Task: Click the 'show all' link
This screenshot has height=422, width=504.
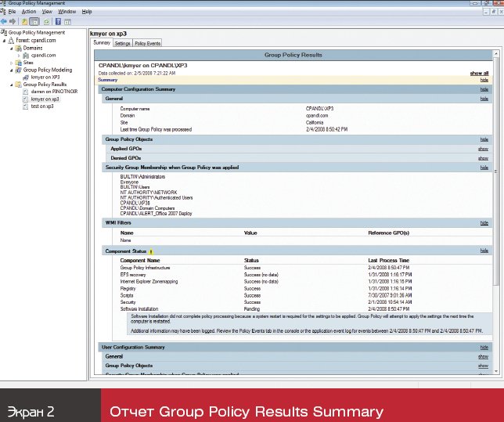Action: [479, 73]
